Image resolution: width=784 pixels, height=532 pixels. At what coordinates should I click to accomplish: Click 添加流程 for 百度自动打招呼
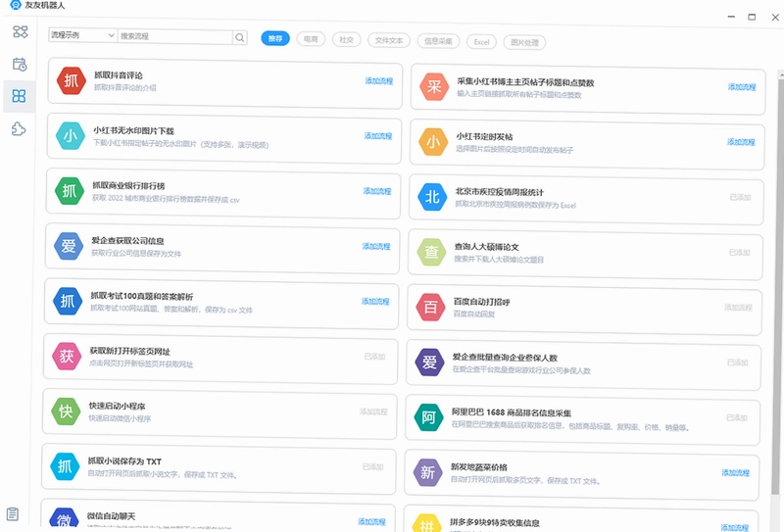point(738,308)
